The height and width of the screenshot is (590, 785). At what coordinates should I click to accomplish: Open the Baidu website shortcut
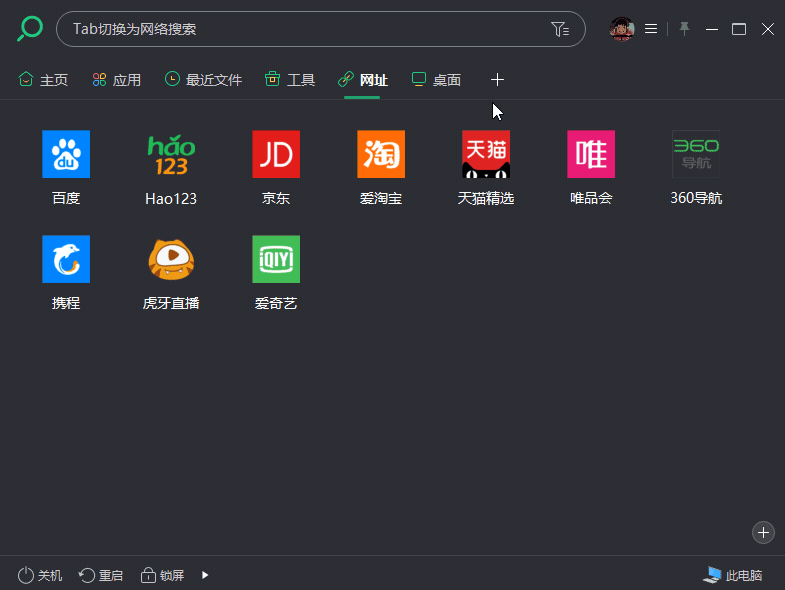coord(66,154)
